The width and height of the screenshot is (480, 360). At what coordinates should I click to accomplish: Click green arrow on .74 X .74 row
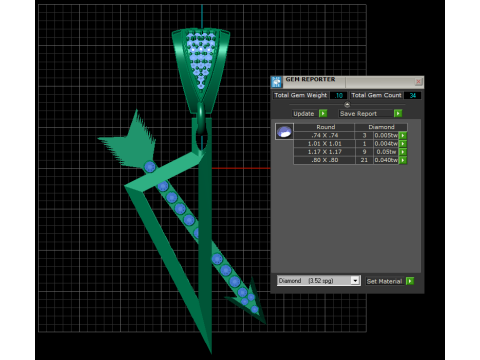403,135
